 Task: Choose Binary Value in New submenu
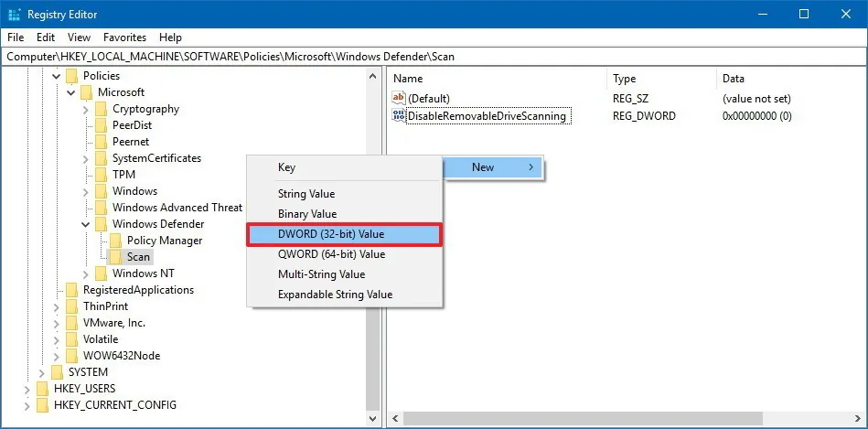coord(344,214)
